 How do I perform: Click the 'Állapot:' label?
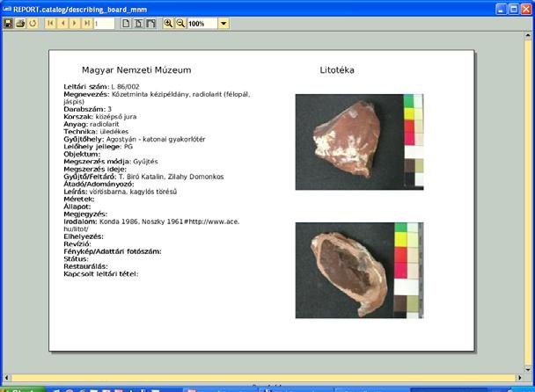point(77,207)
